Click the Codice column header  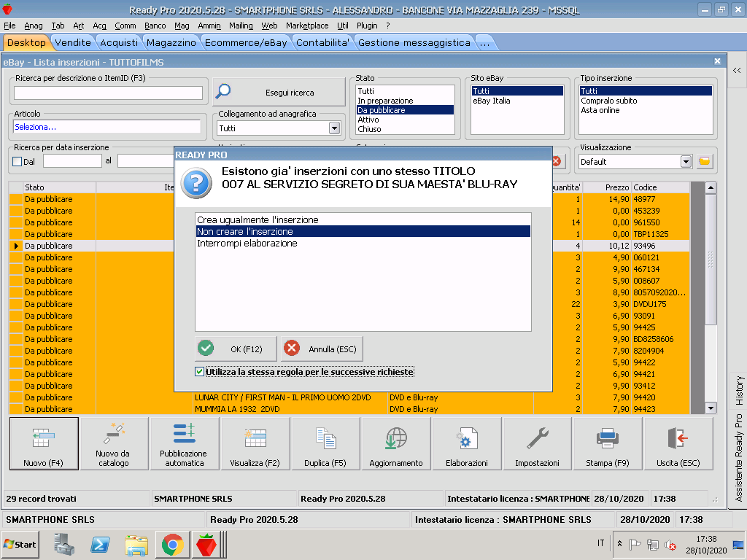[661, 187]
